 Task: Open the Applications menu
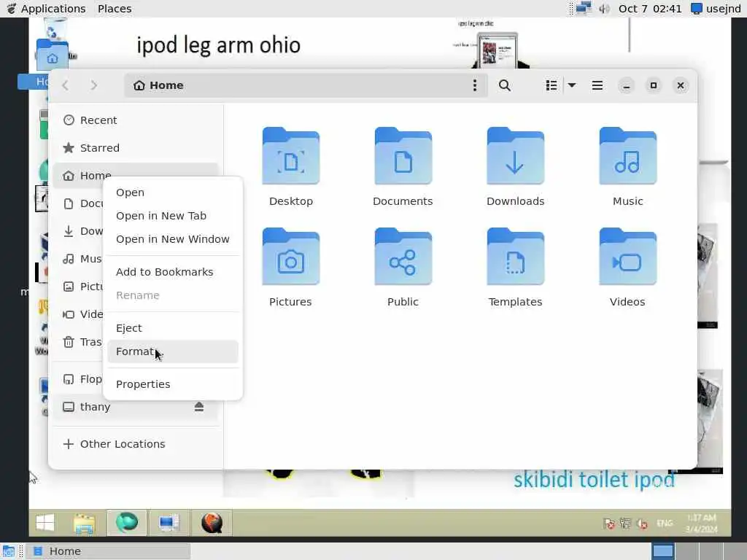(x=46, y=9)
